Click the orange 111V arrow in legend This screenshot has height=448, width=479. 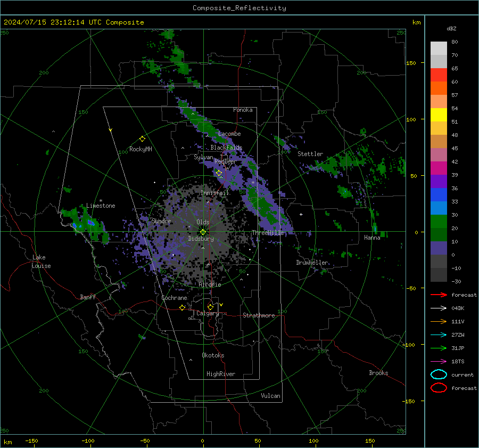pos(439,321)
